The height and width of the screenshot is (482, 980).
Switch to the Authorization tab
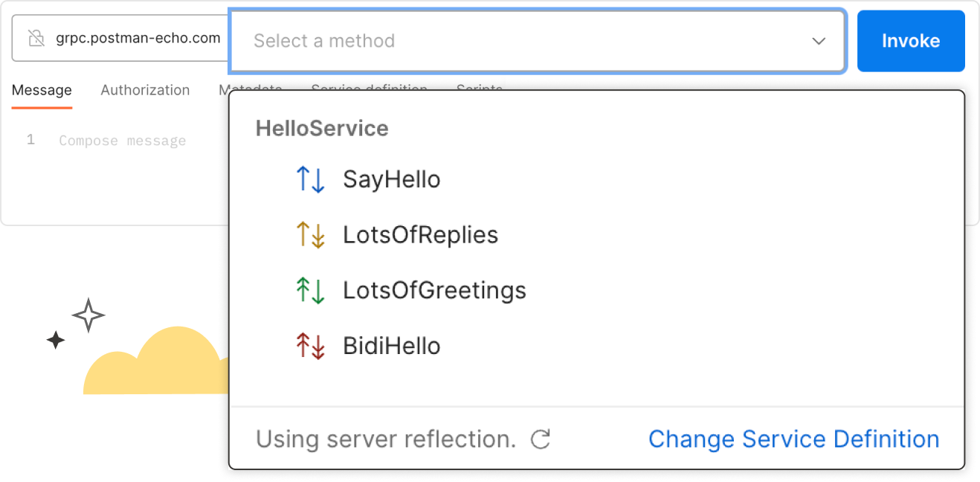pyautogui.click(x=145, y=90)
